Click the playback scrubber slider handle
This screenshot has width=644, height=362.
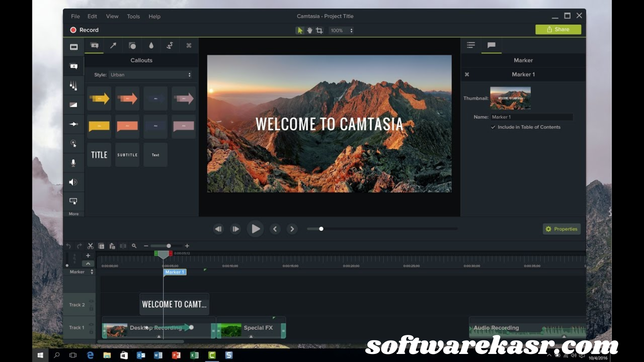tap(321, 229)
